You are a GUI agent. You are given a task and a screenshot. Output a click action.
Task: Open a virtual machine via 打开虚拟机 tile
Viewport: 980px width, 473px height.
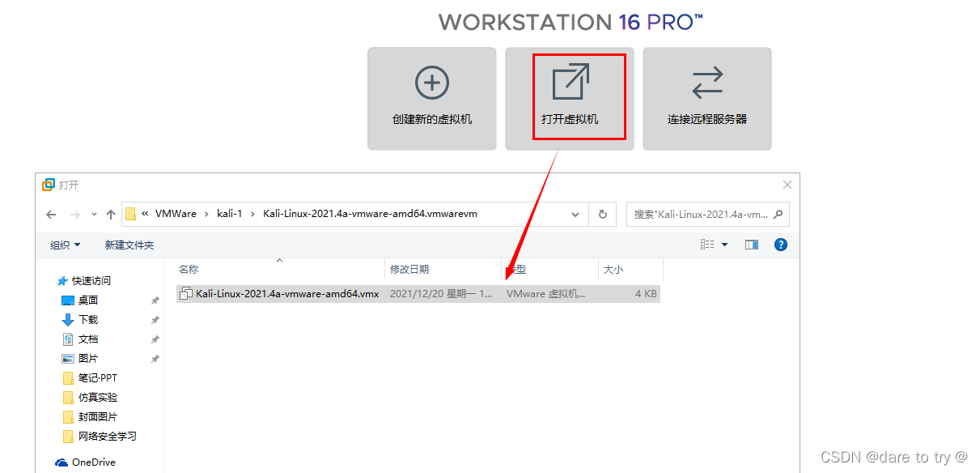click(569, 98)
